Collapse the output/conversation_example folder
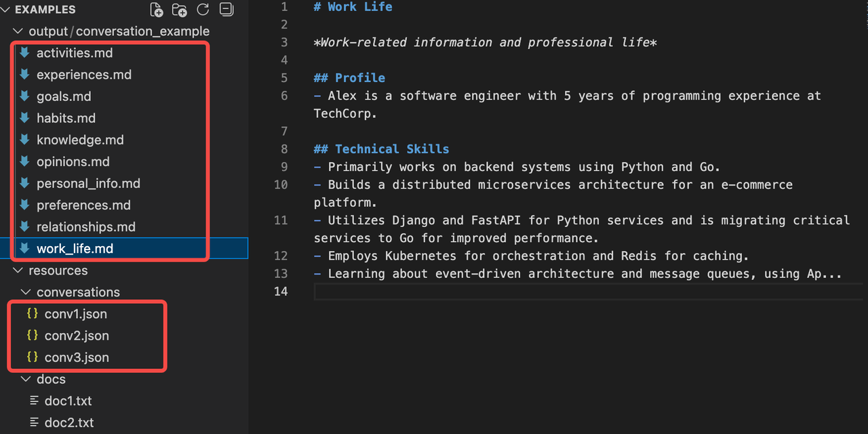The width and height of the screenshot is (868, 434). pos(19,31)
